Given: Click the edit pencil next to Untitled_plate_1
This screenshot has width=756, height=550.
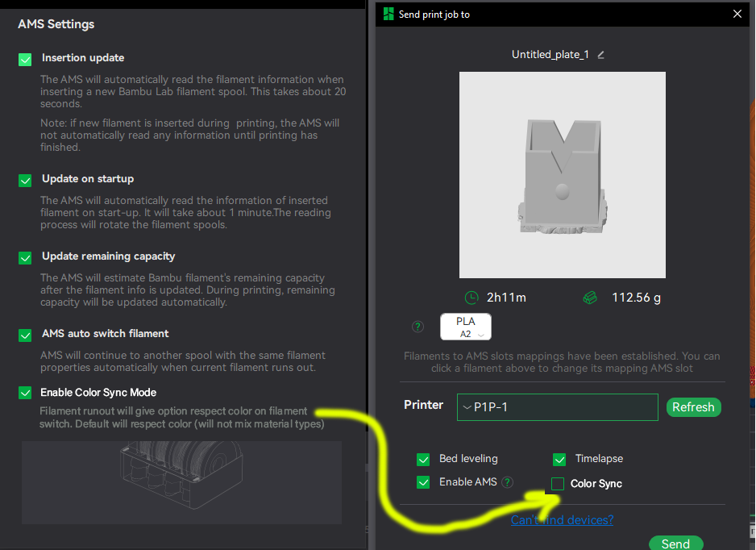Looking at the screenshot, I should coord(600,55).
